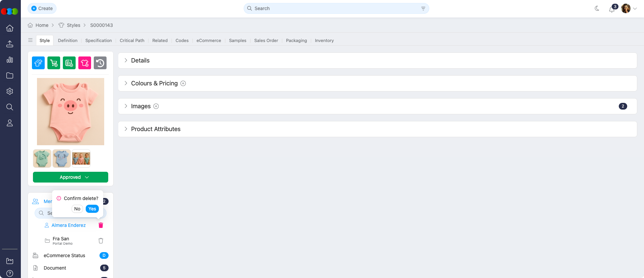Switch to the Specification tab
Image resolution: width=644 pixels, height=278 pixels.
(x=98, y=40)
